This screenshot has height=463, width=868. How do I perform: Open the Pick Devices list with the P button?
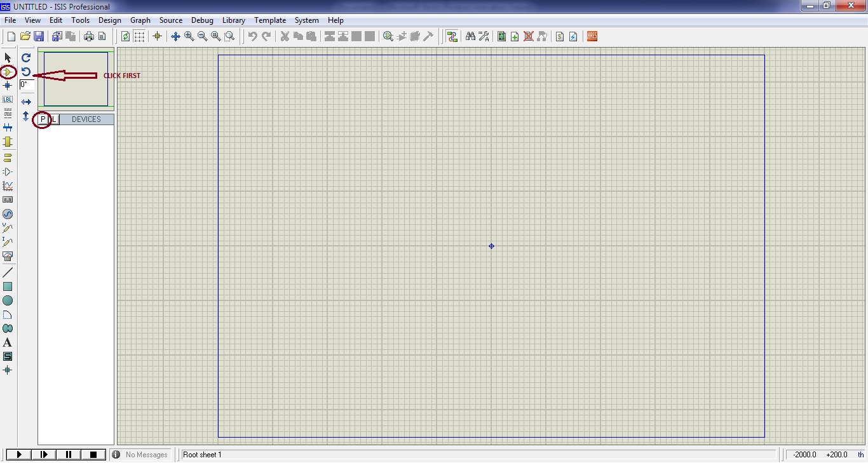tap(44, 119)
